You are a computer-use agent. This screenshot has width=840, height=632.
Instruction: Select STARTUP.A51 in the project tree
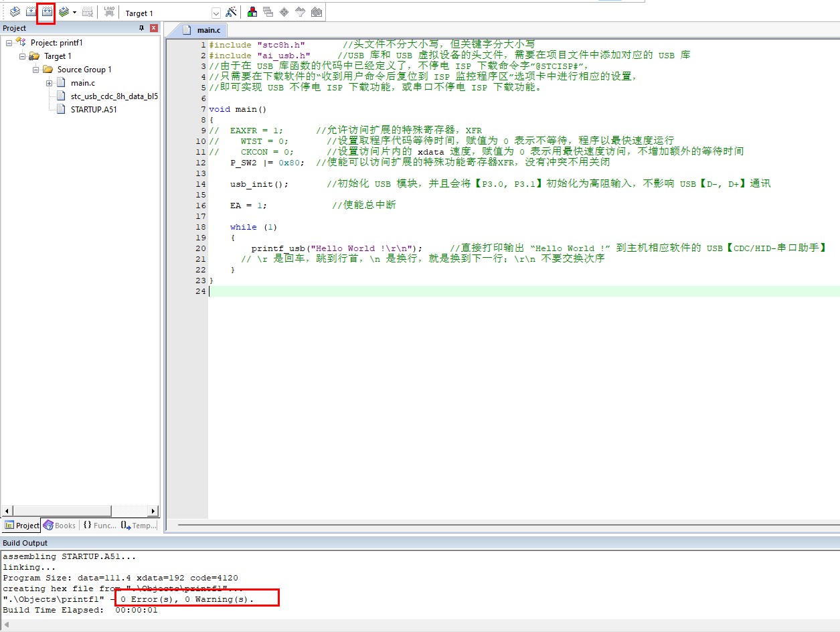pos(93,110)
